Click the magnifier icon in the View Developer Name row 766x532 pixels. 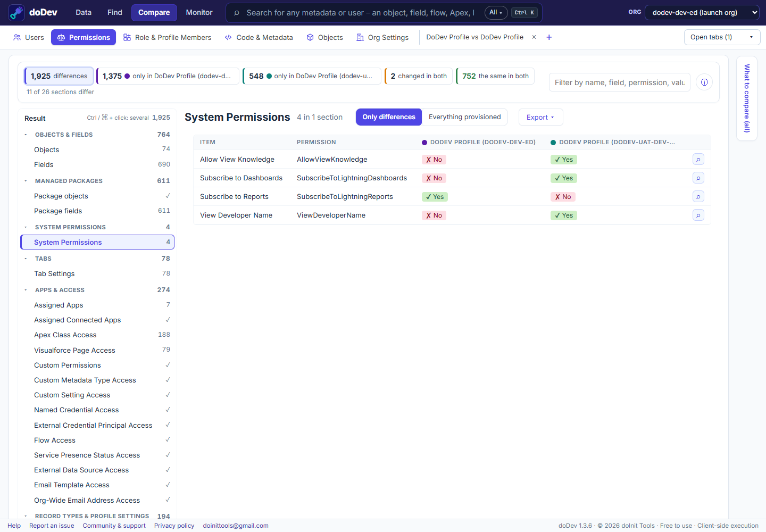point(698,215)
